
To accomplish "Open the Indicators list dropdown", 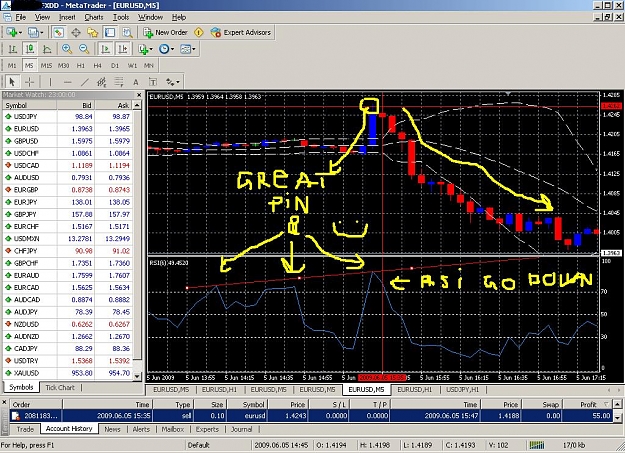I will (145, 49).
